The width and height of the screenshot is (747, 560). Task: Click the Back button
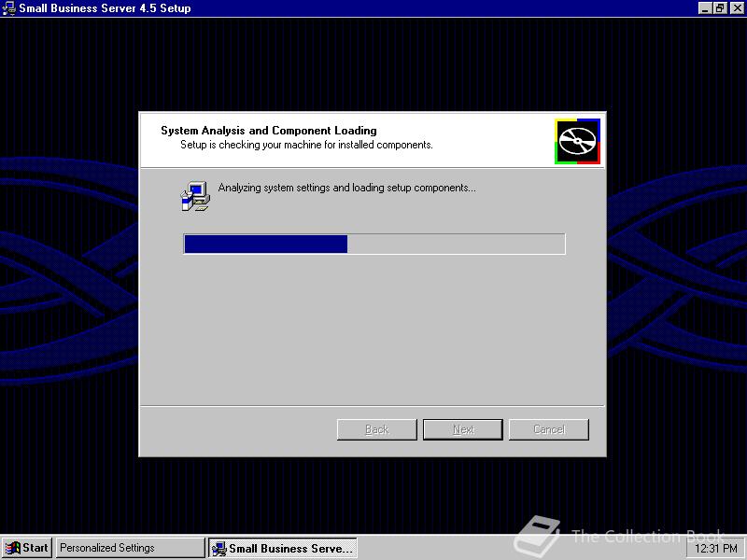click(x=377, y=429)
